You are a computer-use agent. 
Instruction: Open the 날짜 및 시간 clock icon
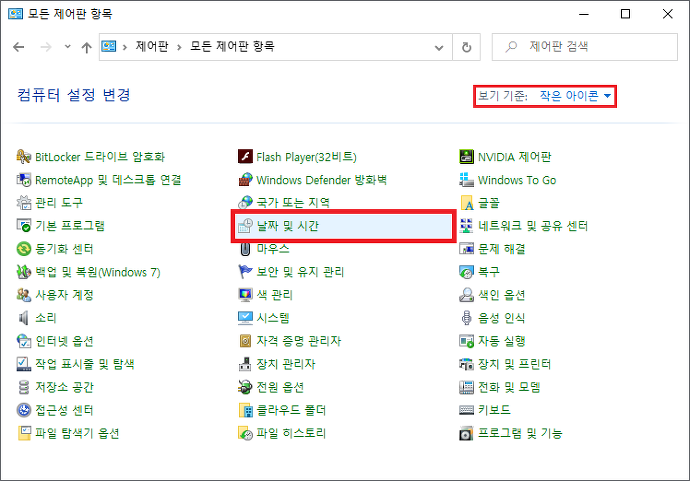245,226
